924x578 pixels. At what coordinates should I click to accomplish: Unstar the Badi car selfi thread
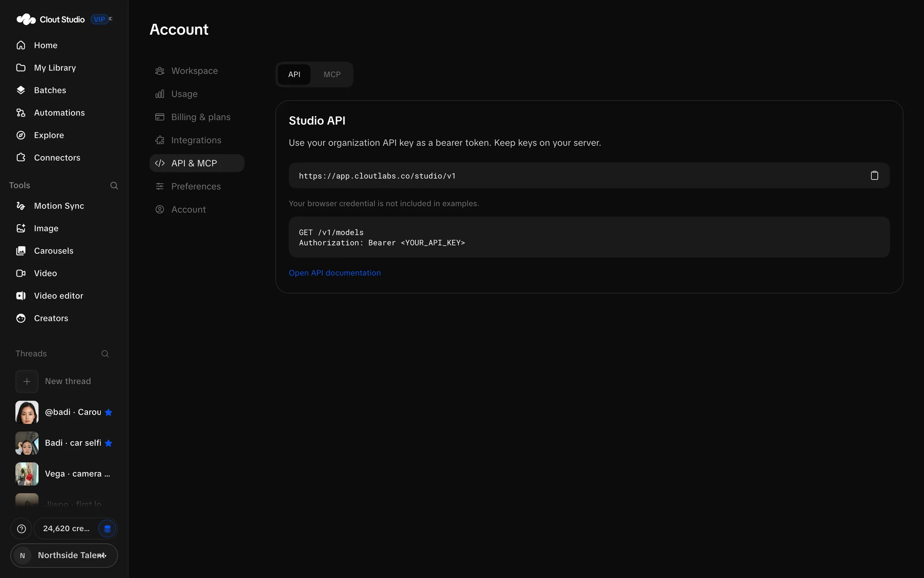point(109,443)
